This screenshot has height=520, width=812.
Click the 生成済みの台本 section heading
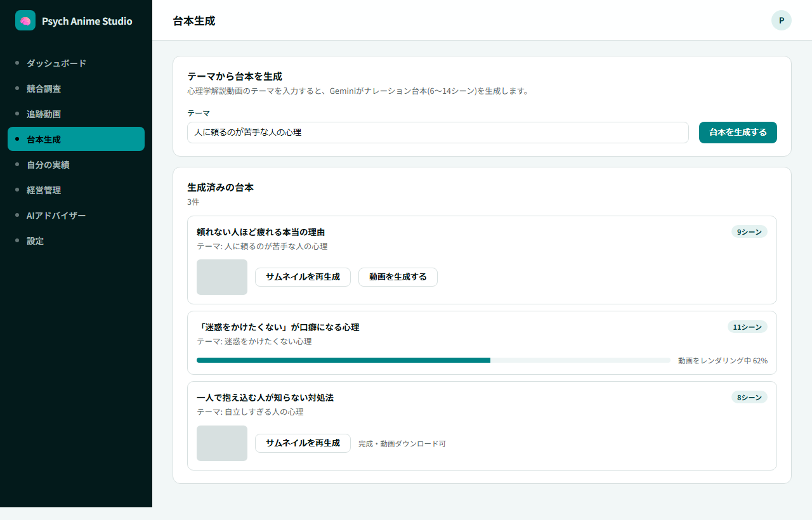point(220,187)
